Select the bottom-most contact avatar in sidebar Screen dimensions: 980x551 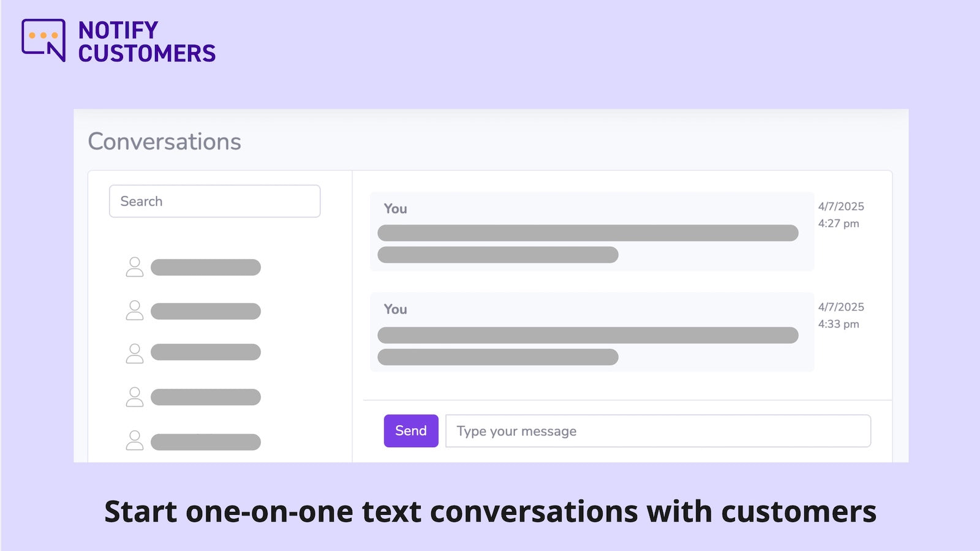135,440
